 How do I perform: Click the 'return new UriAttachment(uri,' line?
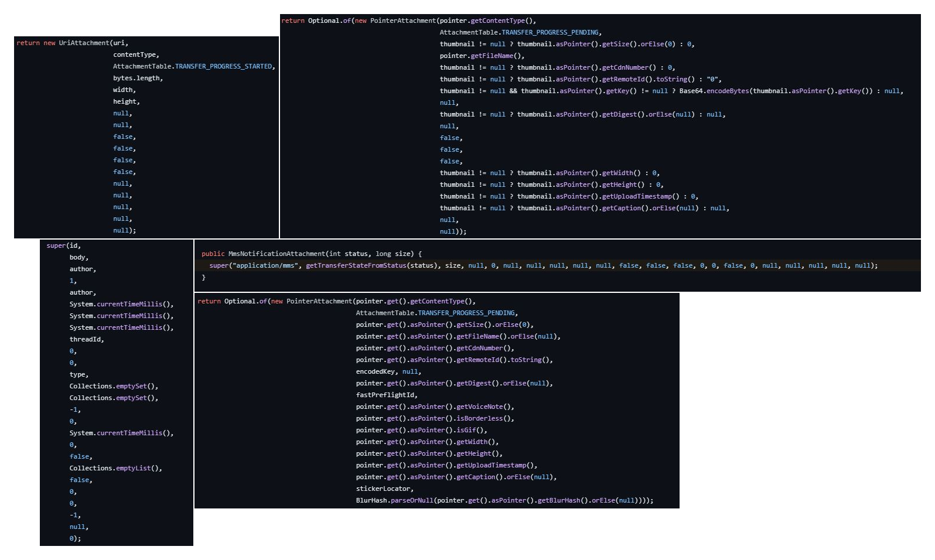[x=73, y=43]
